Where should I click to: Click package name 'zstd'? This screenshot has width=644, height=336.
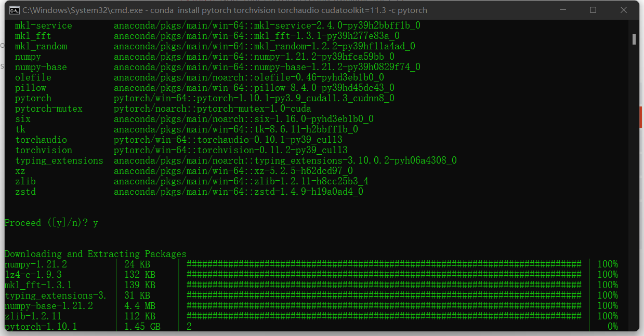(x=25, y=192)
